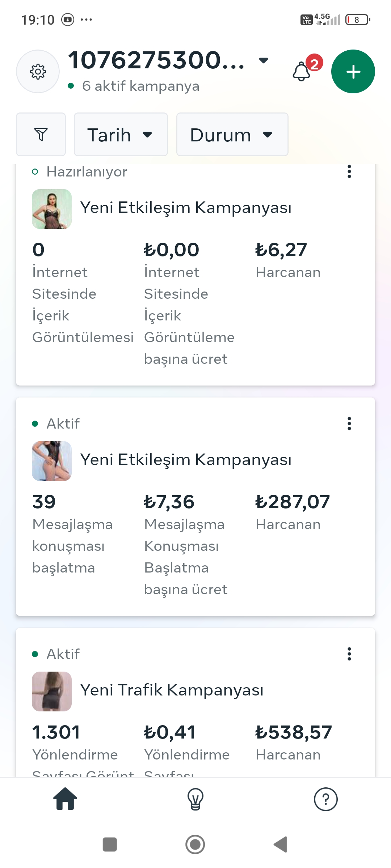Select thumbnail of Aktif Etkileşim campaign

(52, 461)
